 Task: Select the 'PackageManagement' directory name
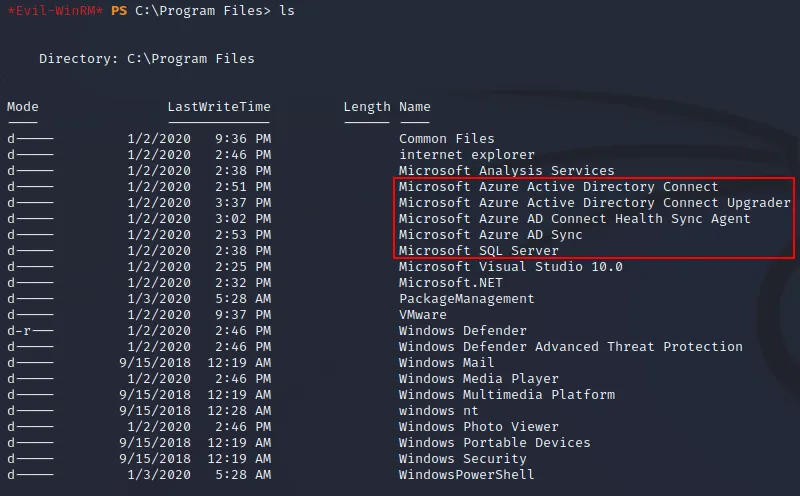tap(466, 299)
